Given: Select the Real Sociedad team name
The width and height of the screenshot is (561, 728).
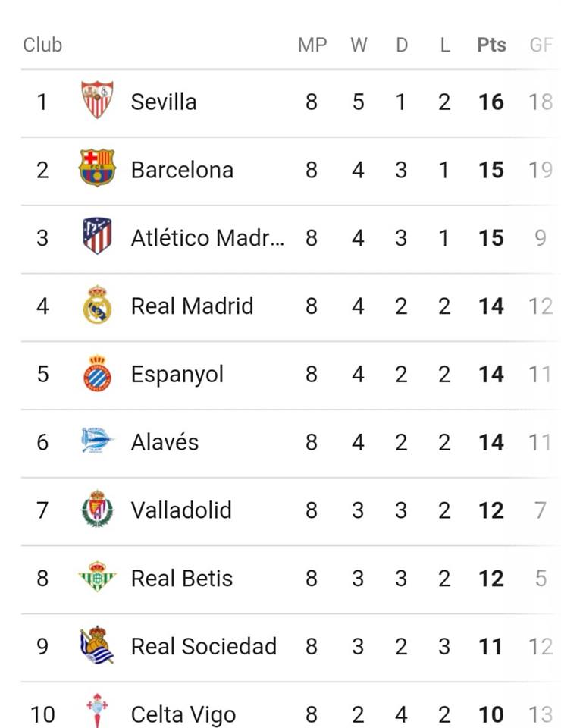Looking at the screenshot, I should (204, 646).
